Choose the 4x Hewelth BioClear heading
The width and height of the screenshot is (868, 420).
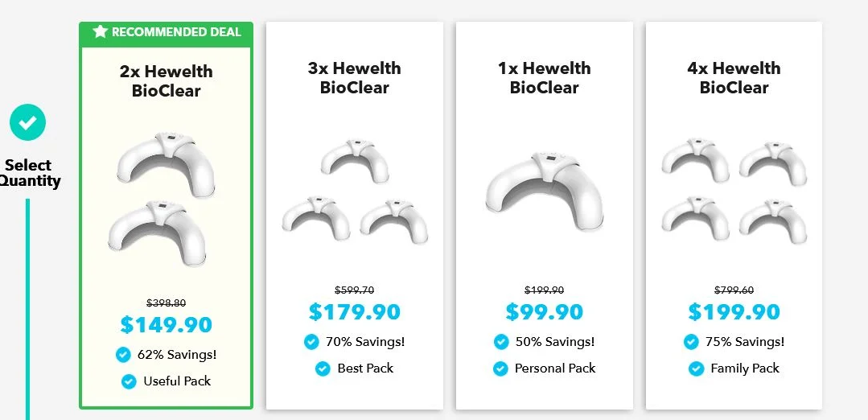tap(734, 77)
